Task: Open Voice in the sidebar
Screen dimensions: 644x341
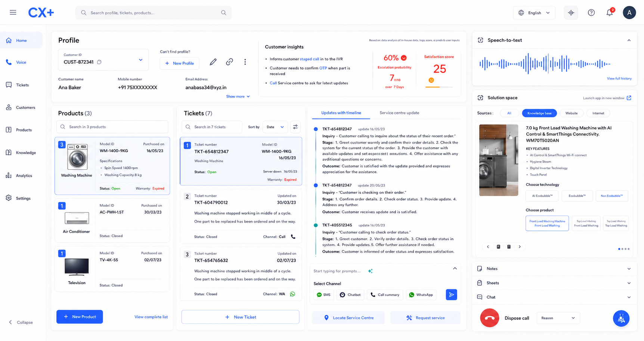Action: [21, 62]
